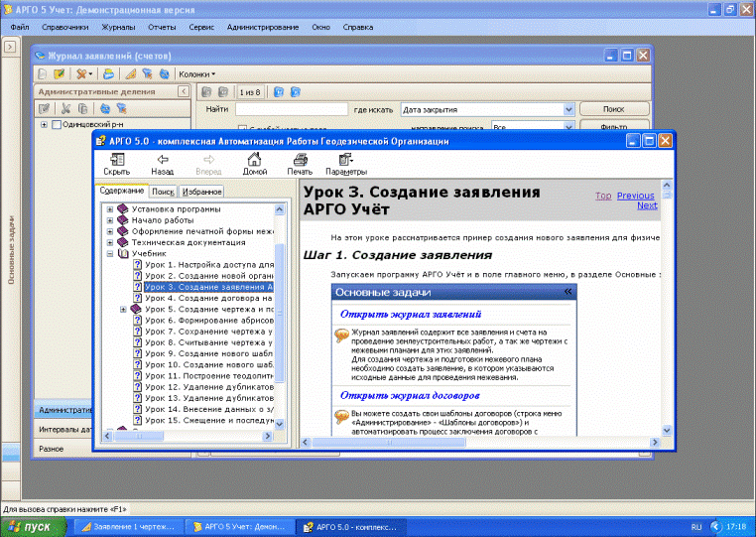Click the Домой home icon
Screen dimensions: 756x537
(x=254, y=159)
